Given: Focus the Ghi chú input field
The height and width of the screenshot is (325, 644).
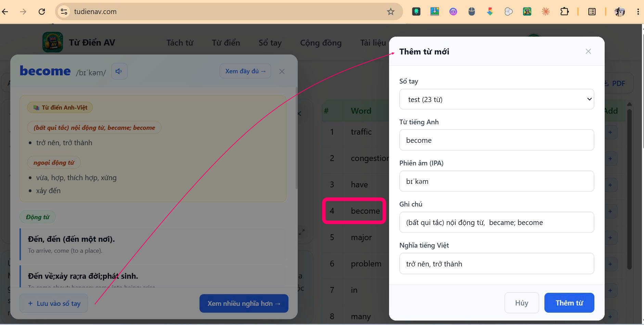Looking at the screenshot, I should click(497, 222).
